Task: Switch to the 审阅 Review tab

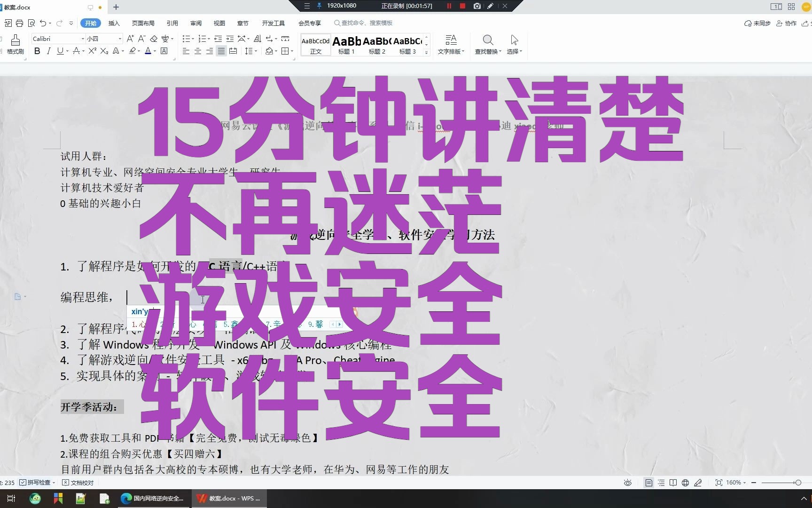Action: (x=196, y=23)
